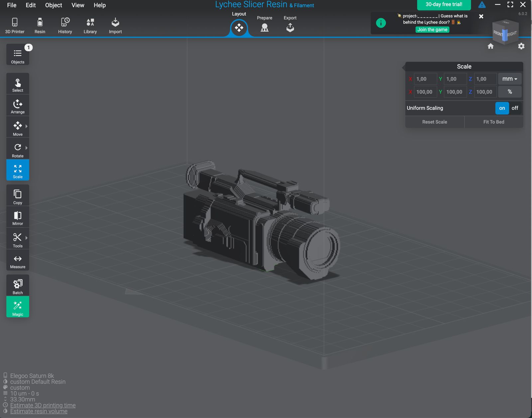The width and height of the screenshot is (532, 418).
Task: Click the Import icon
Action: coord(115,26)
